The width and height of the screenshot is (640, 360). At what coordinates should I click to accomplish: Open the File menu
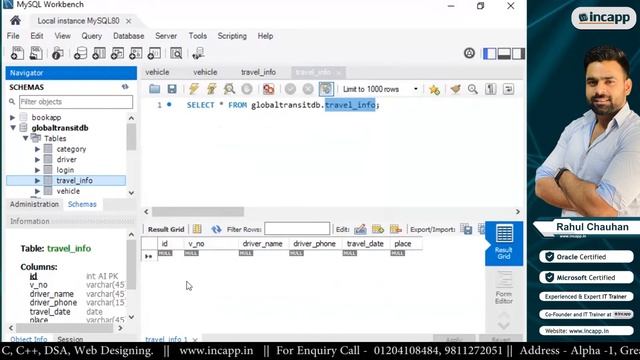pos(13,36)
